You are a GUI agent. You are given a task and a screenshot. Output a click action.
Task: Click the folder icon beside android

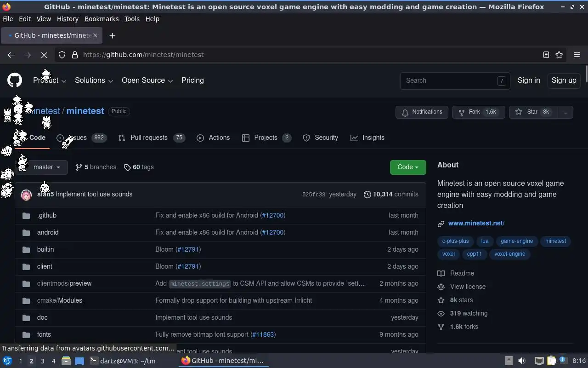coord(26,232)
